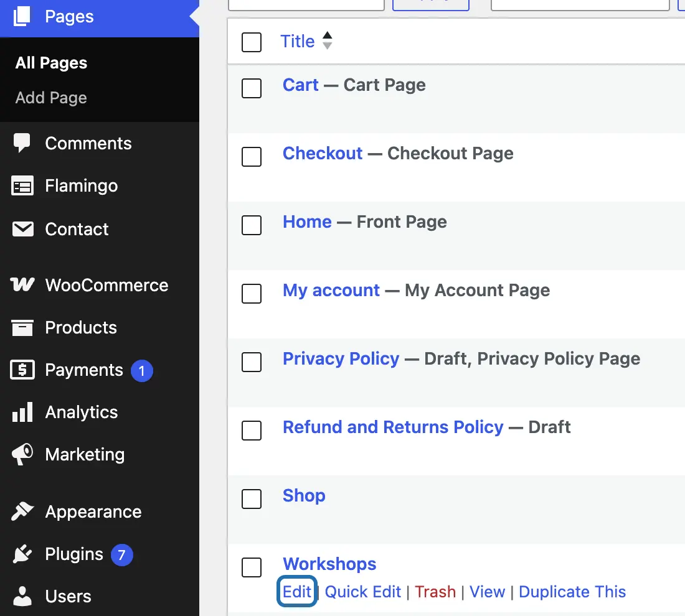Click the Pages menu icon
Viewport: 685px width, 616px height.
[x=22, y=16]
